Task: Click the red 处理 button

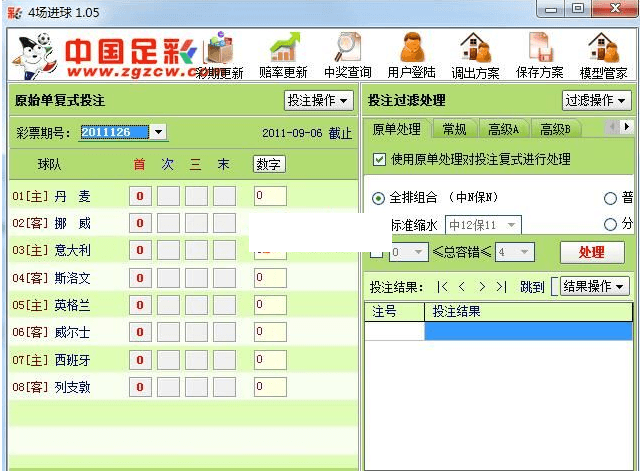Action: 591,253
